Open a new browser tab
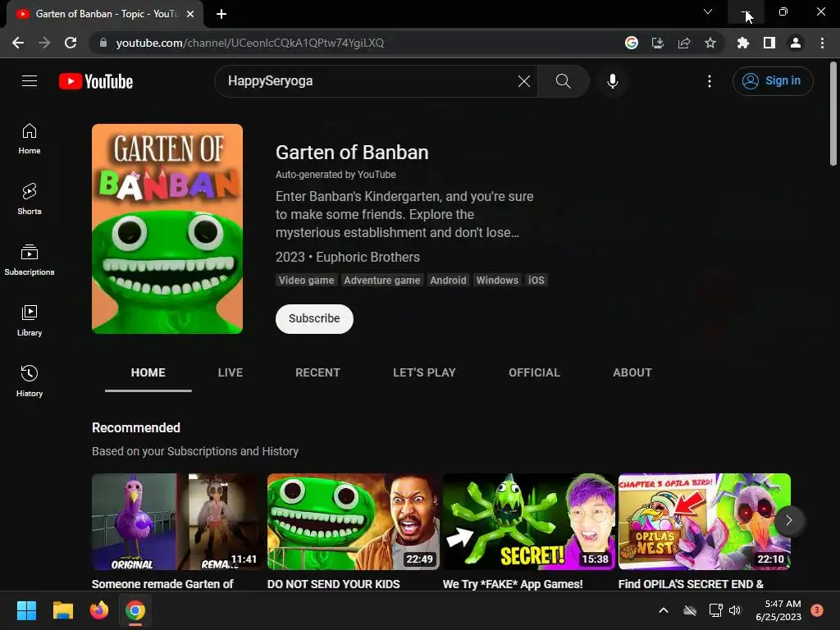 pos(221,14)
